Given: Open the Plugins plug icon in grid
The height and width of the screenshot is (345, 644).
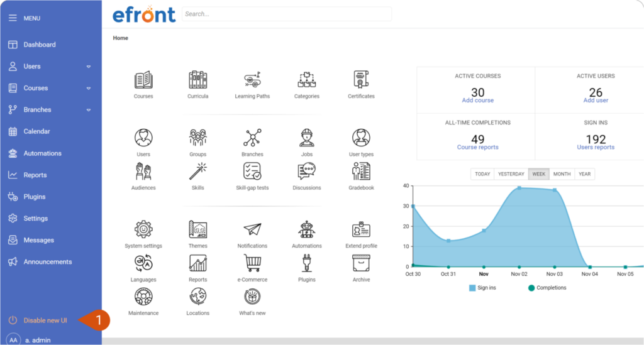Looking at the screenshot, I should click(x=307, y=263).
